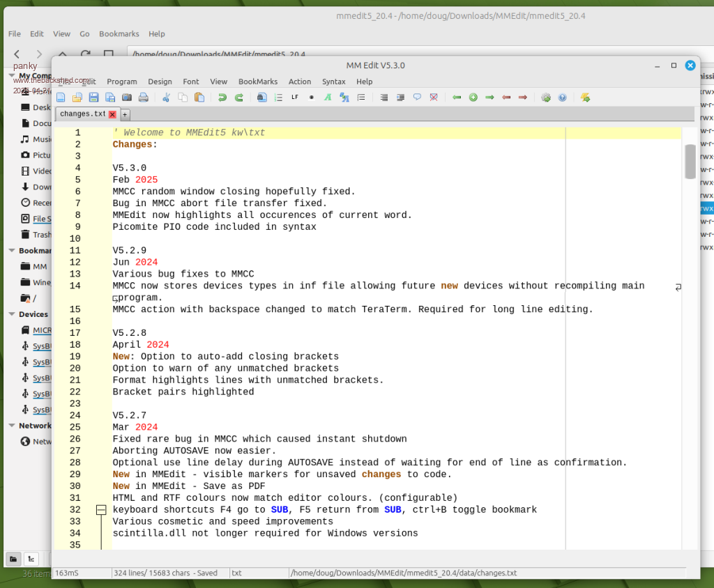Click the Save file floppy icon
Viewport: 714px width, 588px height.
coord(93,98)
